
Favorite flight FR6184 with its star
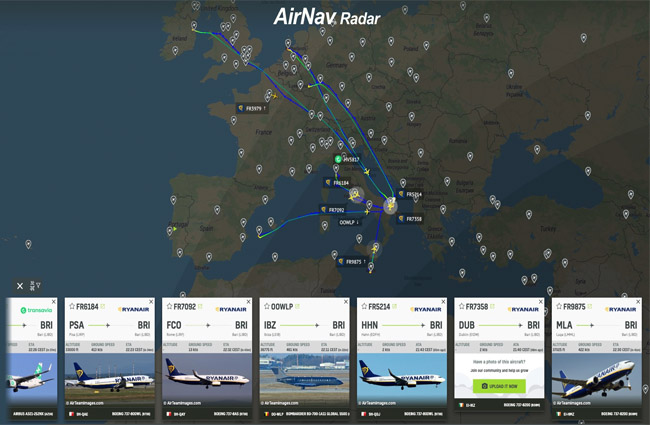[x=72, y=306]
